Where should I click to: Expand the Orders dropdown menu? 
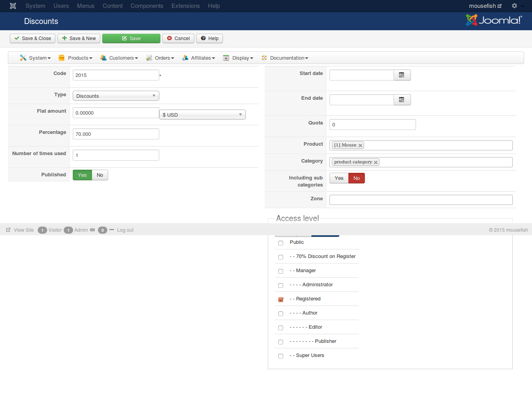point(160,58)
